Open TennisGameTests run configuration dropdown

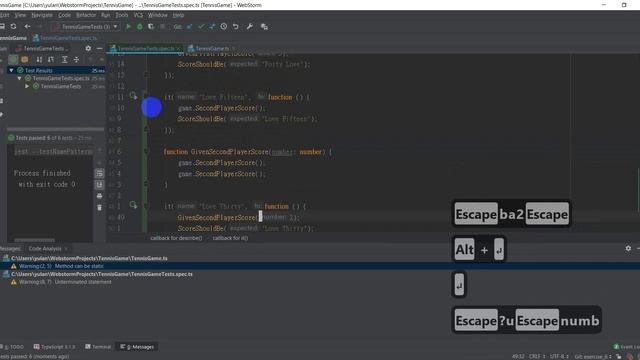pyautogui.click(x=85, y=27)
